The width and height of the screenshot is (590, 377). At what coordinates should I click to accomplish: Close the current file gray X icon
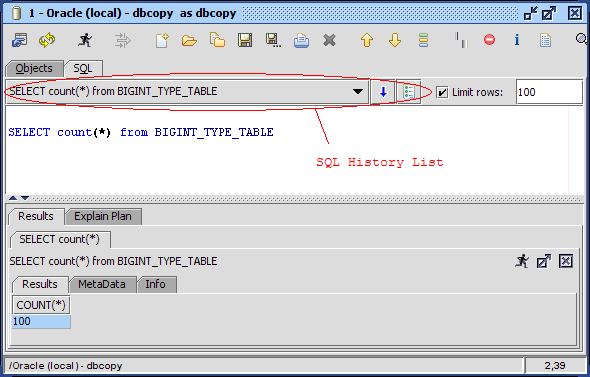click(x=329, y=40)
